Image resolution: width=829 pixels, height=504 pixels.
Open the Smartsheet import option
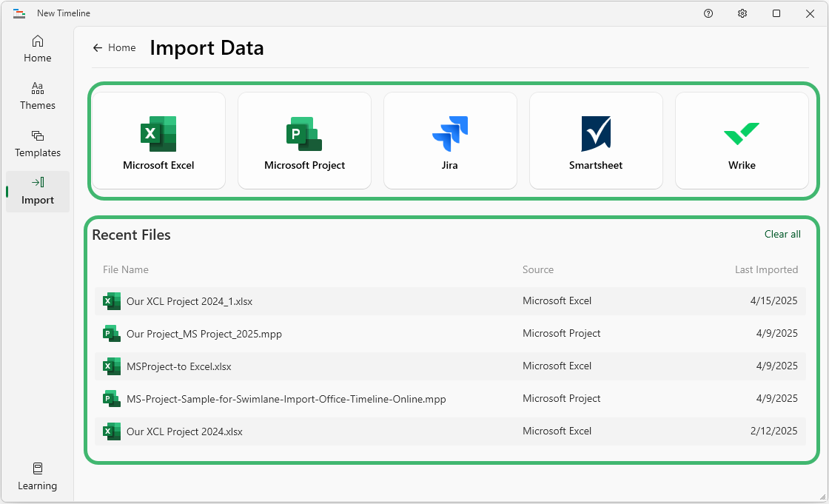(x=596, y=135)
